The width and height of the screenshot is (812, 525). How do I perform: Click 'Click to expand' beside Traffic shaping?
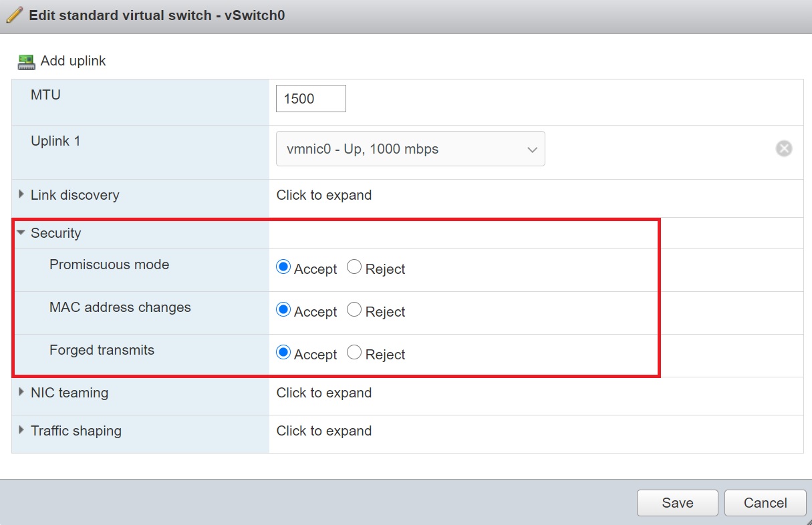point(324,431)
